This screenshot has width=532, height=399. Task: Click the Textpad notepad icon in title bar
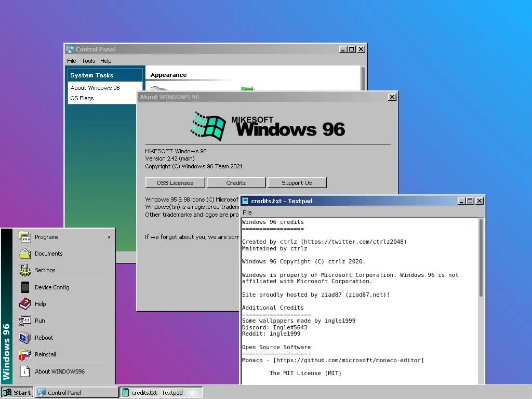(245, 201)
